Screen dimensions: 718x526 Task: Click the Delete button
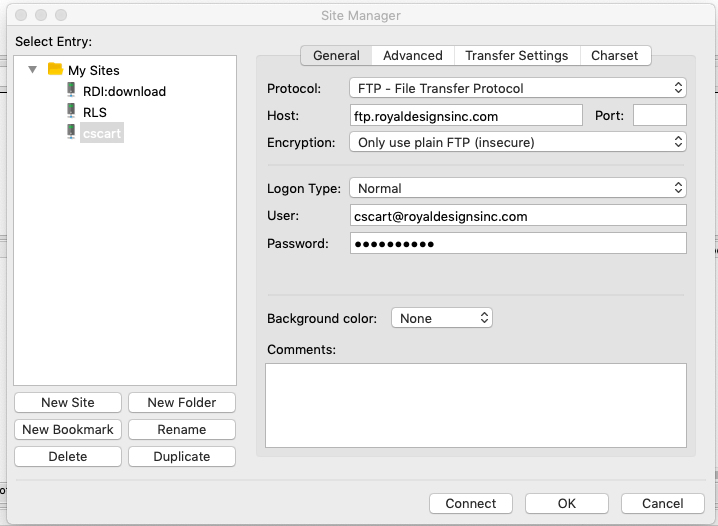click(68, 456)
